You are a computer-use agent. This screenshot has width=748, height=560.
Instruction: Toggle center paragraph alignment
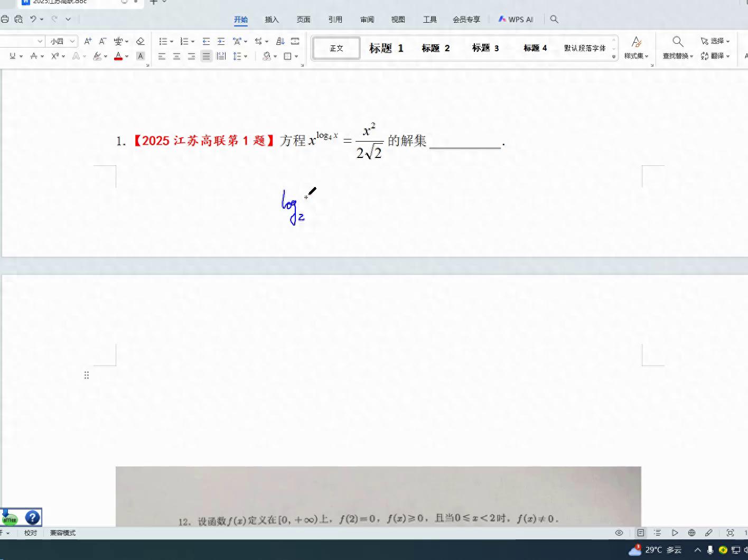(176, 55)
